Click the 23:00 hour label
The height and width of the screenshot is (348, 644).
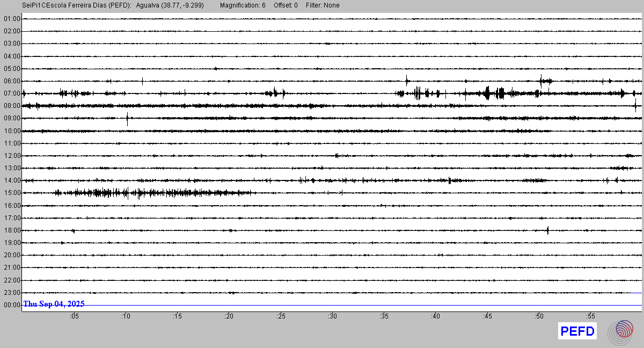click(12, 293)
